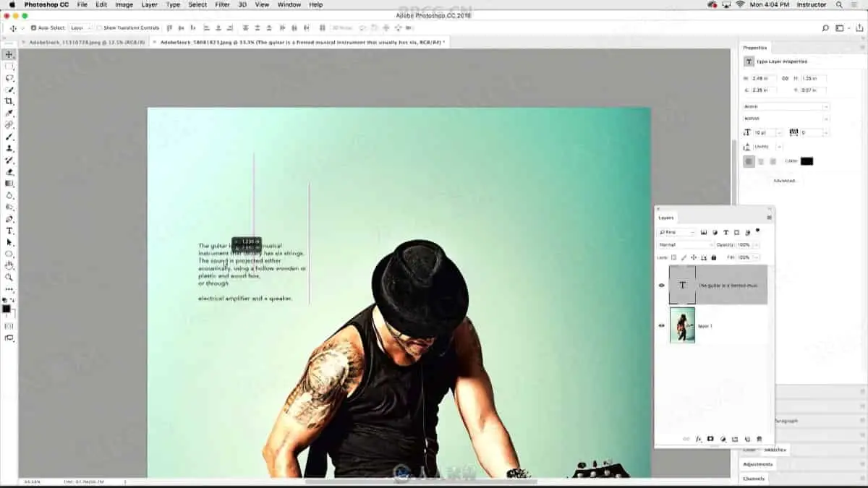Click the Search icon in options bar
868x488 pixels.
(x=825, y=28)
